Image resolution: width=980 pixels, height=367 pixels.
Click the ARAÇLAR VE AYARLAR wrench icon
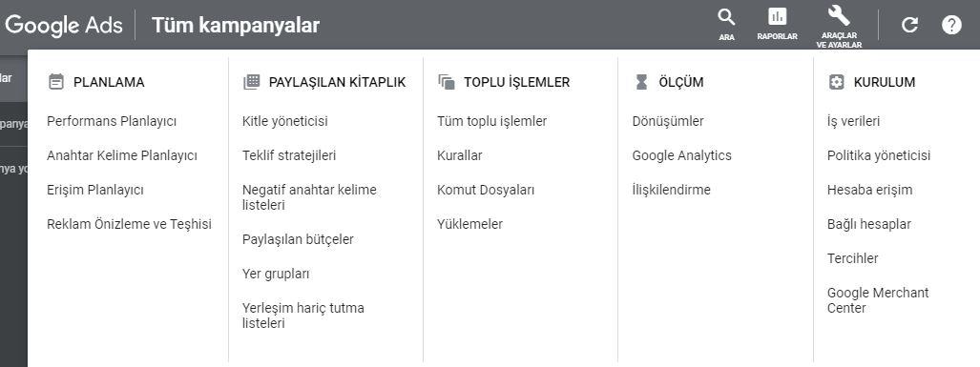839,15
